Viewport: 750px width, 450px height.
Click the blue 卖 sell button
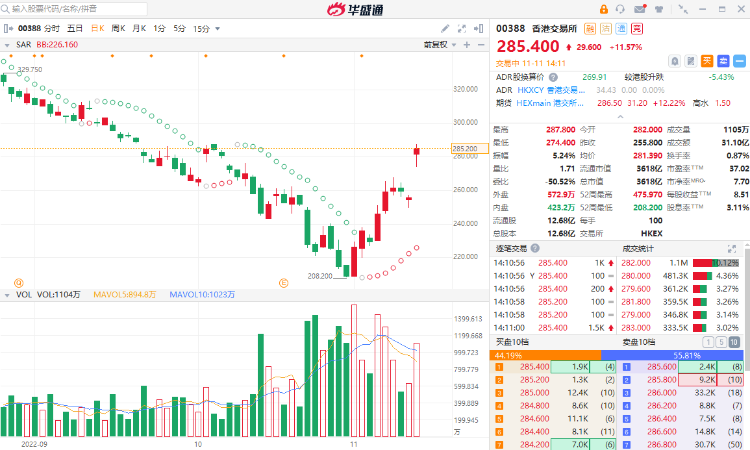pos(723,61)
